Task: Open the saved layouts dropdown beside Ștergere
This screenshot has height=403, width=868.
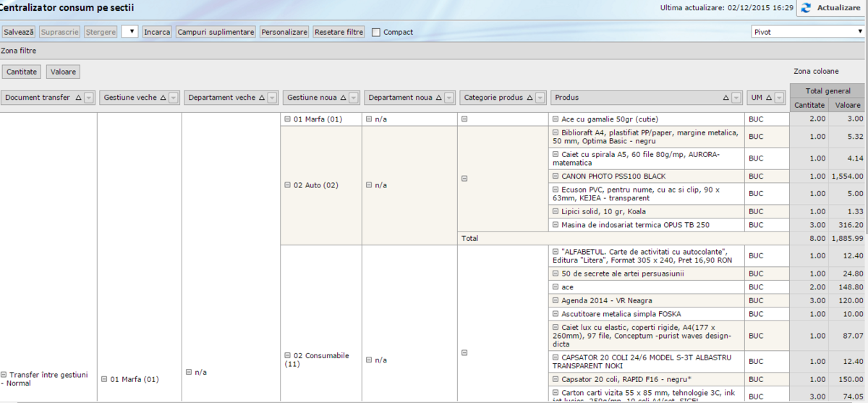Action: tap(129, 32)
